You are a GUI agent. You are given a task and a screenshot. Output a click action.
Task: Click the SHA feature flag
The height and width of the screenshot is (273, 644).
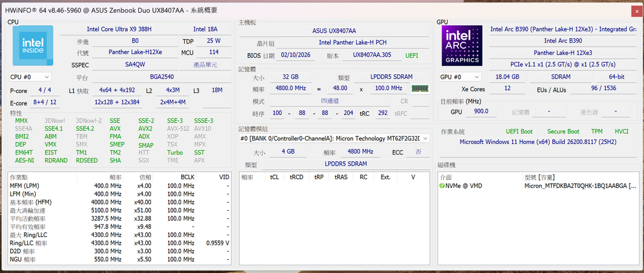coord(115,160)
